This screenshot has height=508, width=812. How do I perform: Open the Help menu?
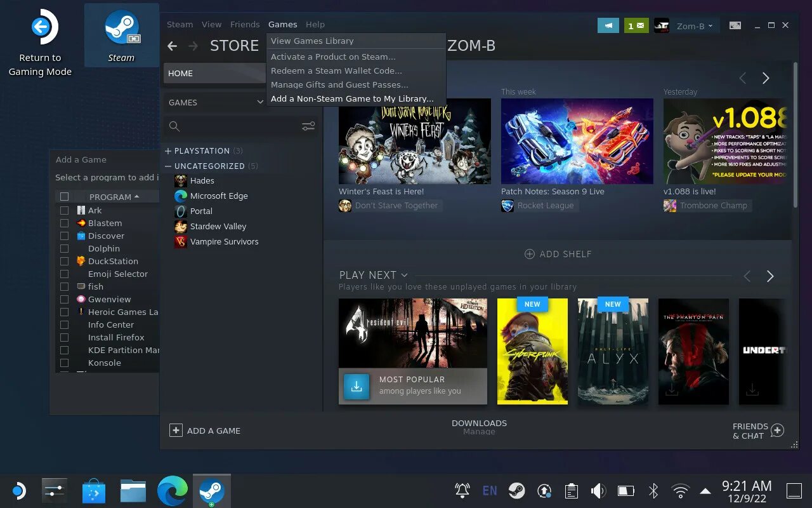click(315, 24)
